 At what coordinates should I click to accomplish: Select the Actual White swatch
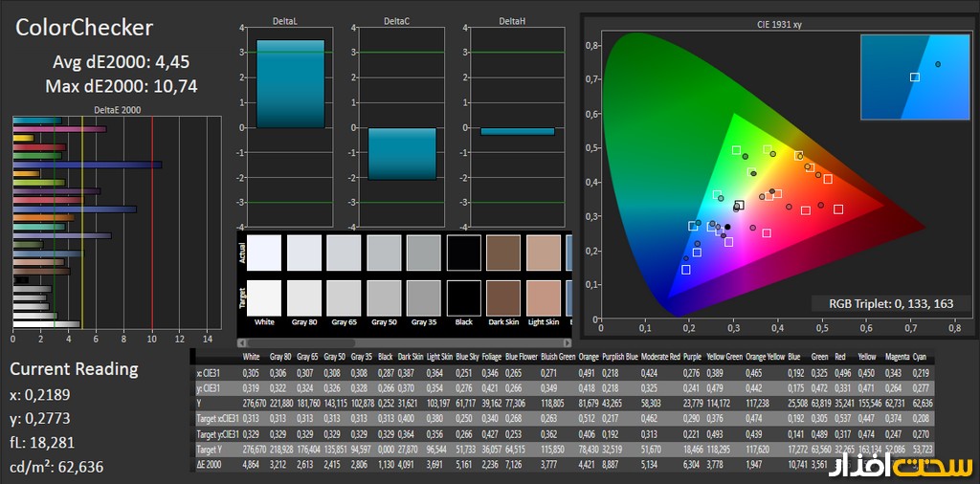point(264,253)
